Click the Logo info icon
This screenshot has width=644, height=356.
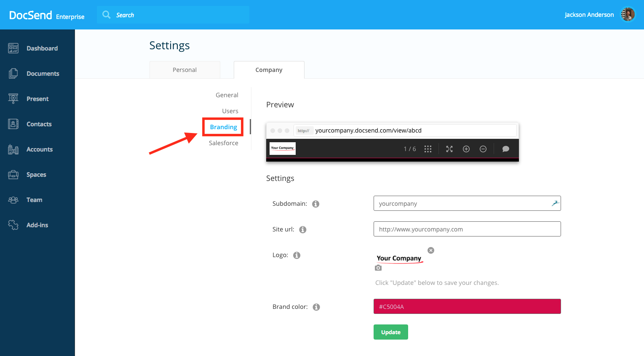click(297, 255)
